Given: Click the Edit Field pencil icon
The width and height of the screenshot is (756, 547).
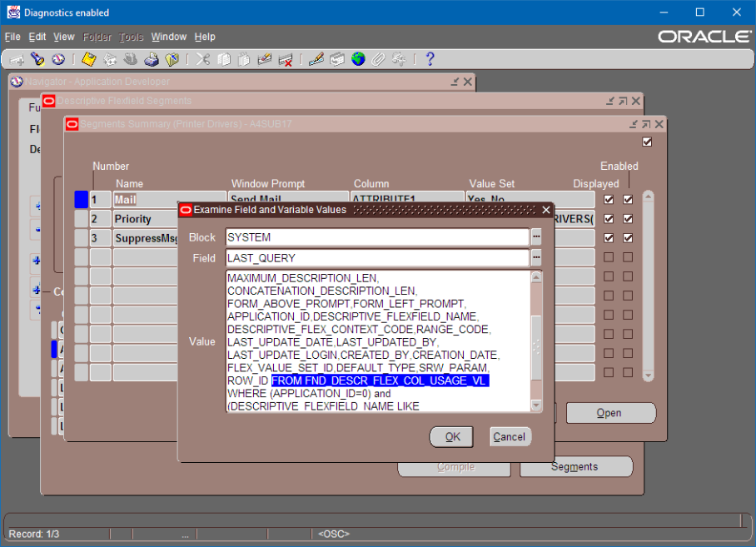Looking at the screenshot, I should tap(316, 59).
